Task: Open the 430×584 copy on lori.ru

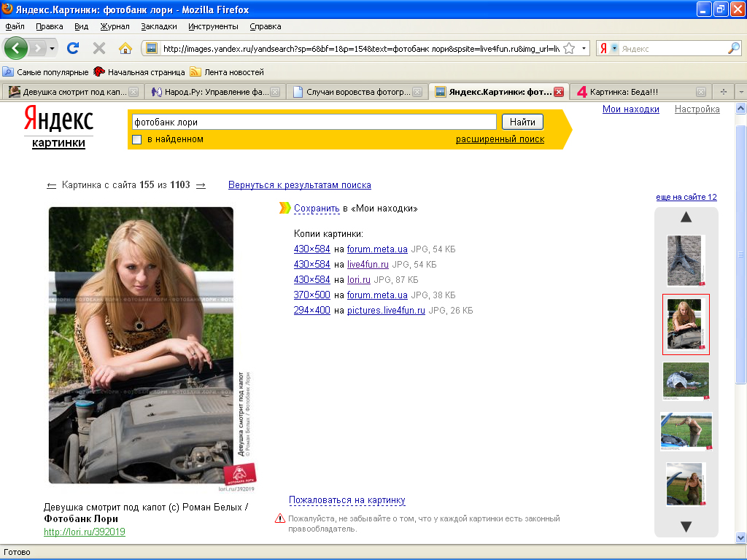Action: [x=312, y=279]
